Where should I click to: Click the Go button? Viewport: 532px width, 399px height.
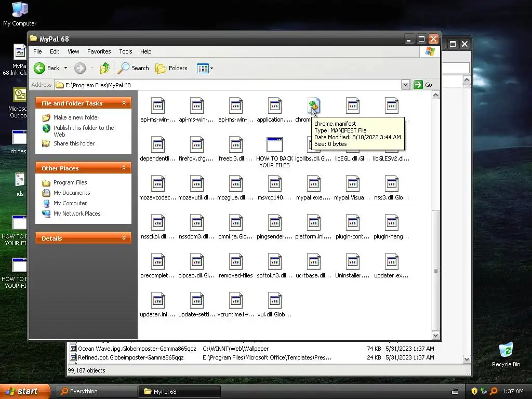(423, 85)
